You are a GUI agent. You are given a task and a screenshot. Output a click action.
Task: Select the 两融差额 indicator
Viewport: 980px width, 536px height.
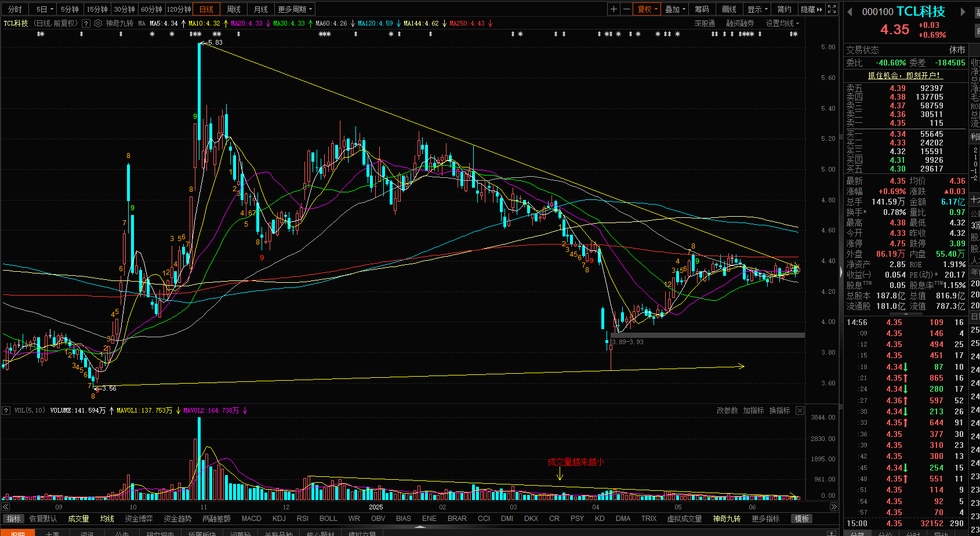216,519
